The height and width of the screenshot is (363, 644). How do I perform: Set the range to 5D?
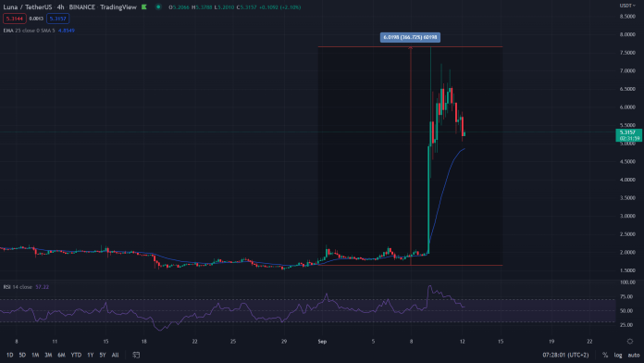click(22, 355)
